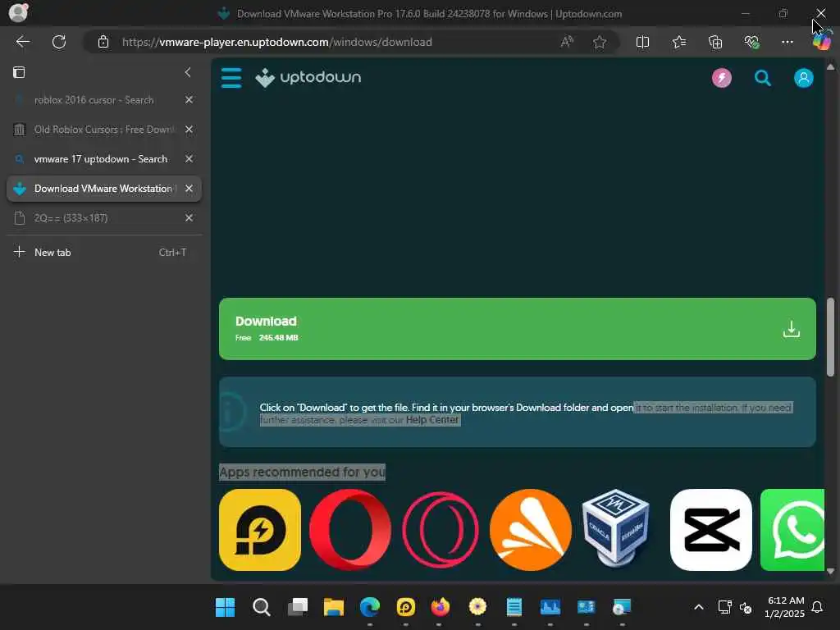Collapse the vertical tabs pane
This screenshot has height=630, width=840.
(188, 72)
